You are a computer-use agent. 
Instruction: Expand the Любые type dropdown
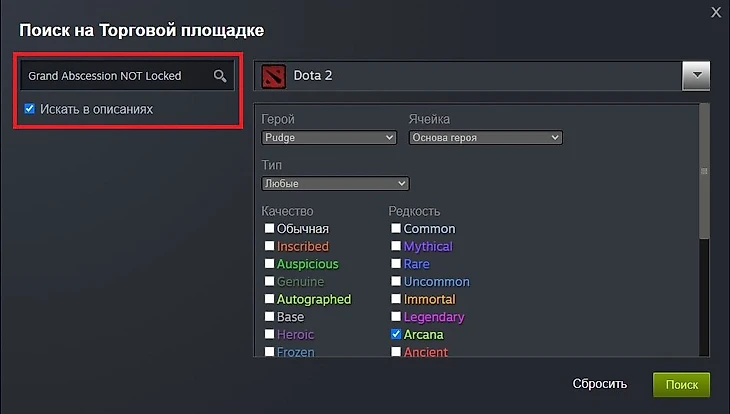coord(335,184)
